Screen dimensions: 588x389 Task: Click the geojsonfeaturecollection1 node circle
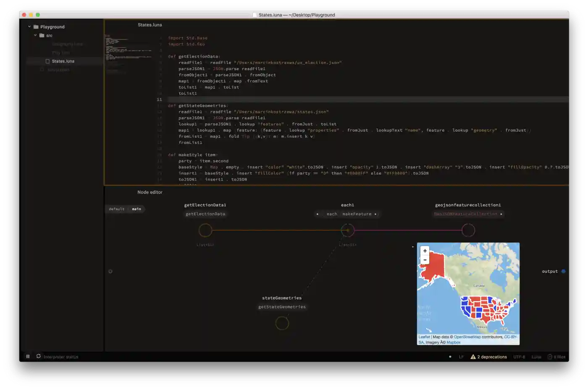coord(468,230)
